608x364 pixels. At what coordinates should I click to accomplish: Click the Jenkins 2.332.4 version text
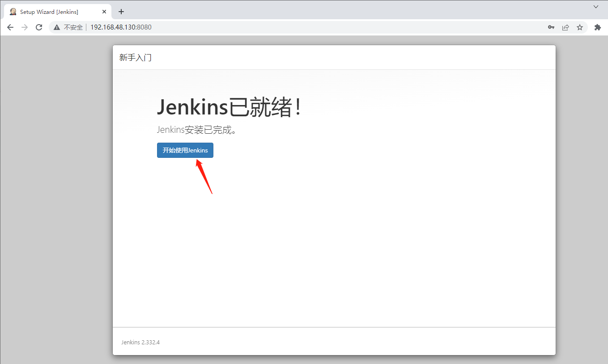click(x=140, y=342)
